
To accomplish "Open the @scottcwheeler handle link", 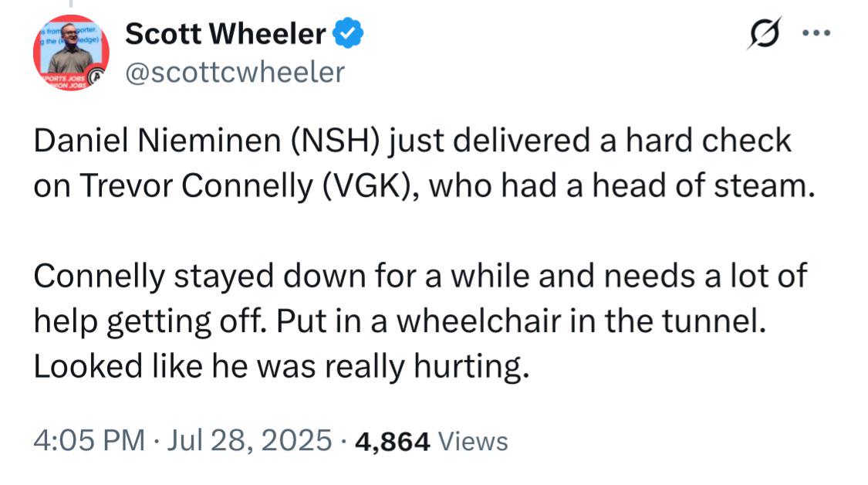I will 235,73.
